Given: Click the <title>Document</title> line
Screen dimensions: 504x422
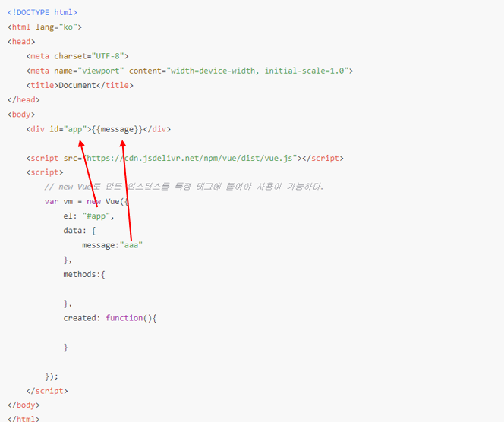Looking at the screenshot, I should (80, 85).
